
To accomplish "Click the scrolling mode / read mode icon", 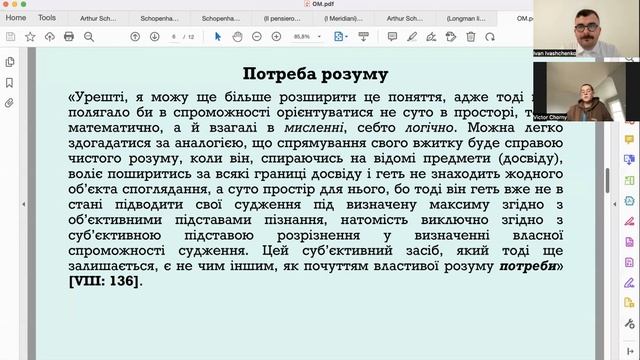I will pos(363,37).
